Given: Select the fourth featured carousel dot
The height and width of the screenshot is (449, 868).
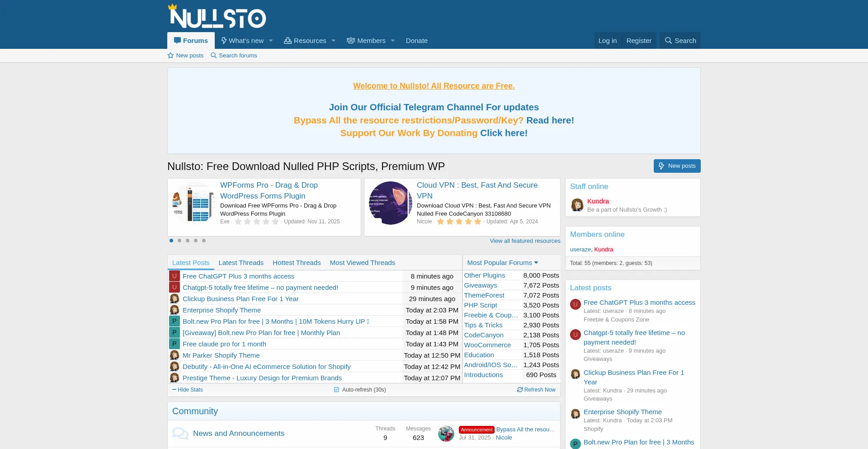Looking at the screenshot, I should [196, 241].
